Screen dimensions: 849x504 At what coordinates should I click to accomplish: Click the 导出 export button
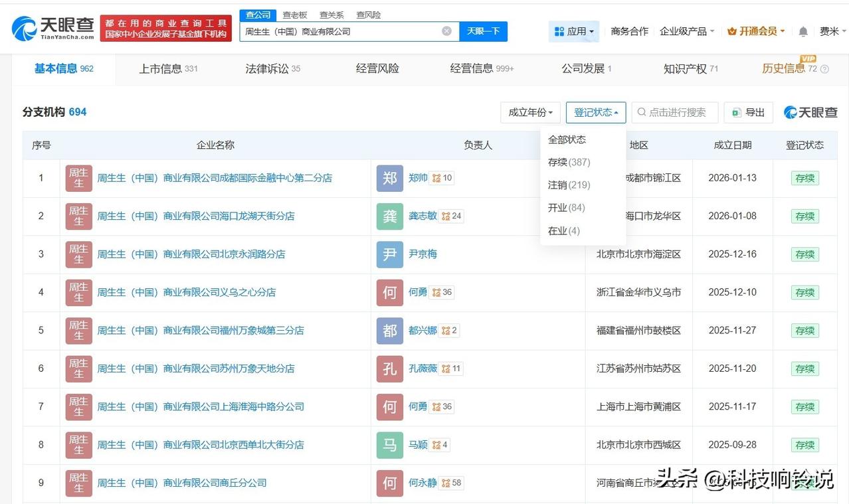click(748, 112)
